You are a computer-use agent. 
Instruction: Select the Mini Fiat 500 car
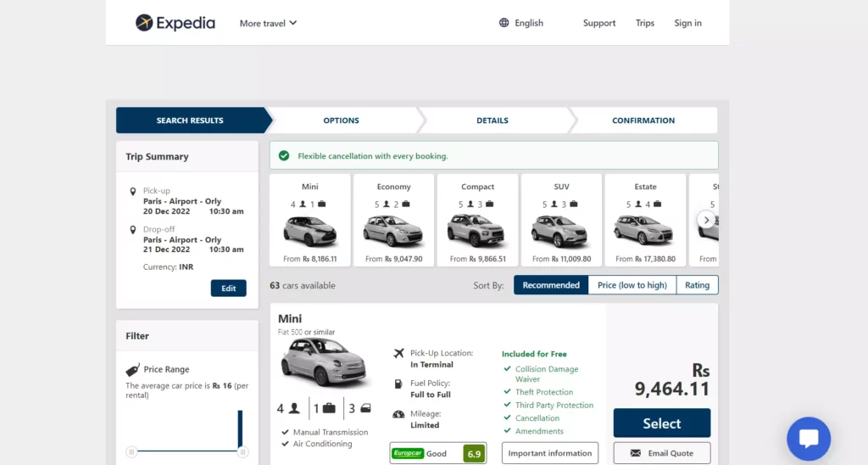(x=661, y=423)
